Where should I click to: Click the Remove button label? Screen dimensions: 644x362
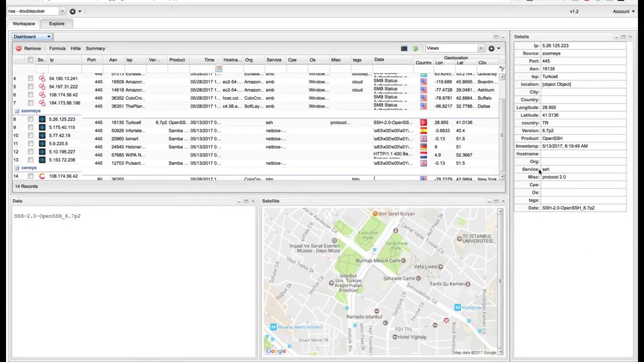click(x=32, y=49)
